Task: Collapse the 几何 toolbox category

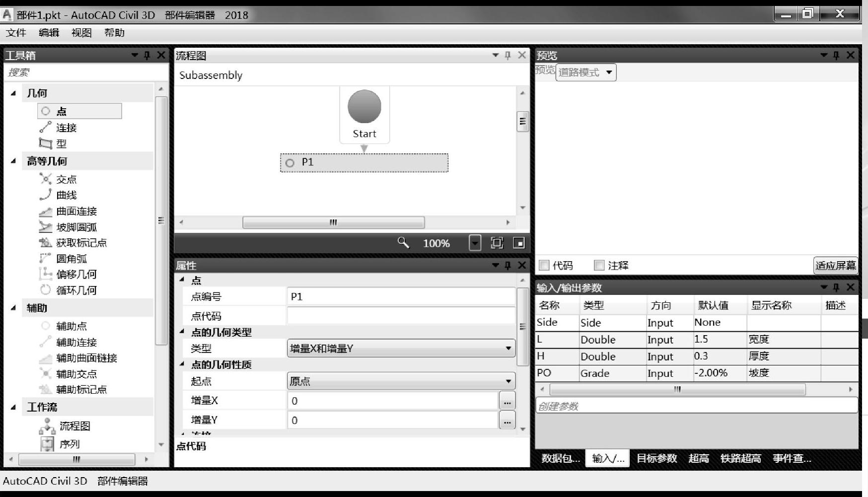Action: click(13, 93)
